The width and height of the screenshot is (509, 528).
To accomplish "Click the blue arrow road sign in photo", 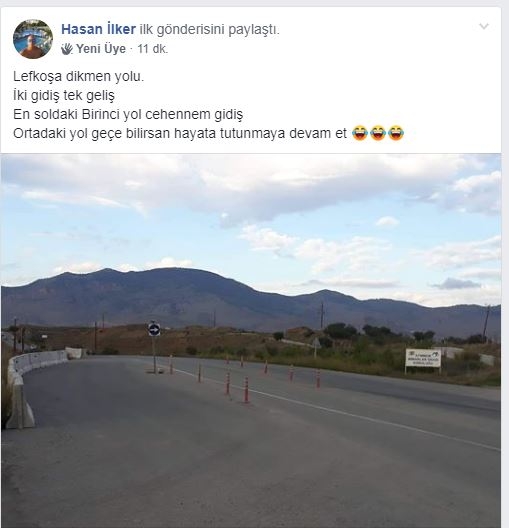I will [154, 329].
